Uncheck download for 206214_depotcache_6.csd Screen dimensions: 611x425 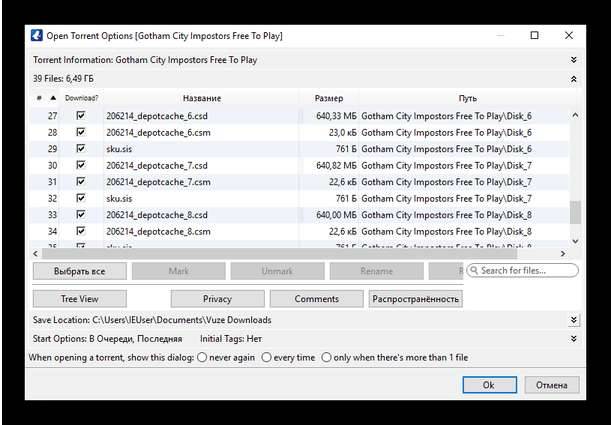81,116
